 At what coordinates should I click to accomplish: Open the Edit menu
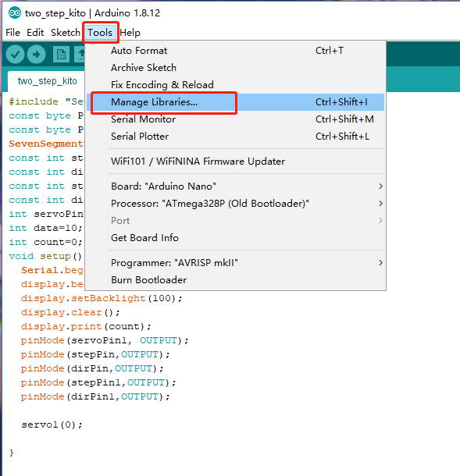point(35,33)
